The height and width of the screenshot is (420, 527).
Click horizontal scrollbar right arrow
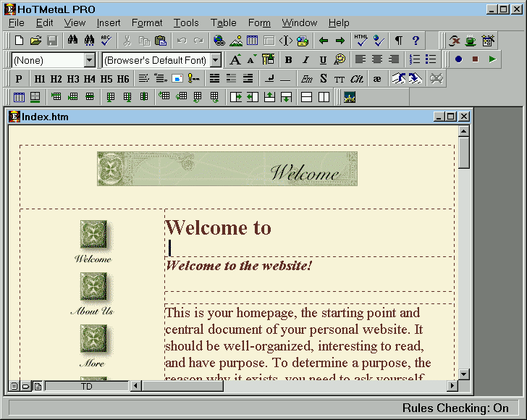click(452, 386)
